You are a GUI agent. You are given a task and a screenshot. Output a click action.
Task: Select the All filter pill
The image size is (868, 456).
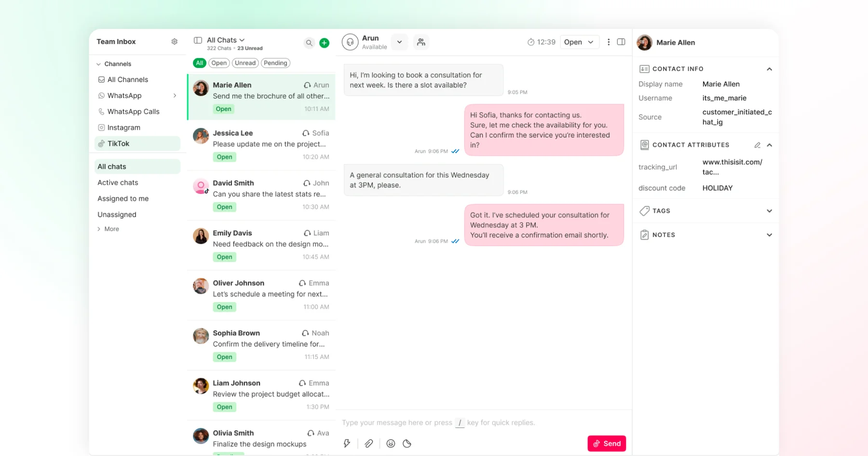click(x=200, y=63)
